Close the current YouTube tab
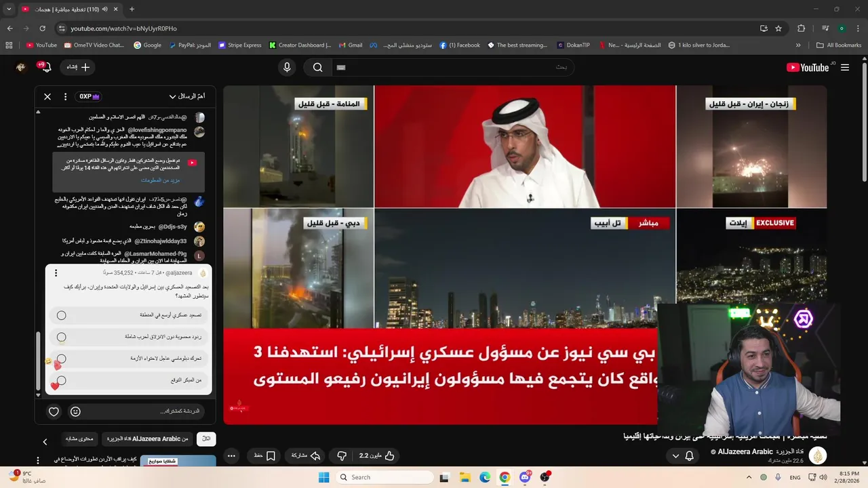 (x=115, y=9)
